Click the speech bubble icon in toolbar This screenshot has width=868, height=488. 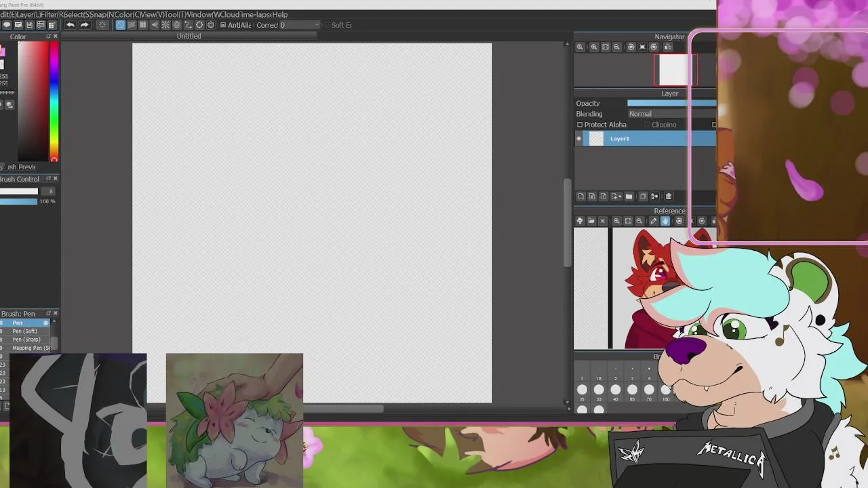coord(7,25)
